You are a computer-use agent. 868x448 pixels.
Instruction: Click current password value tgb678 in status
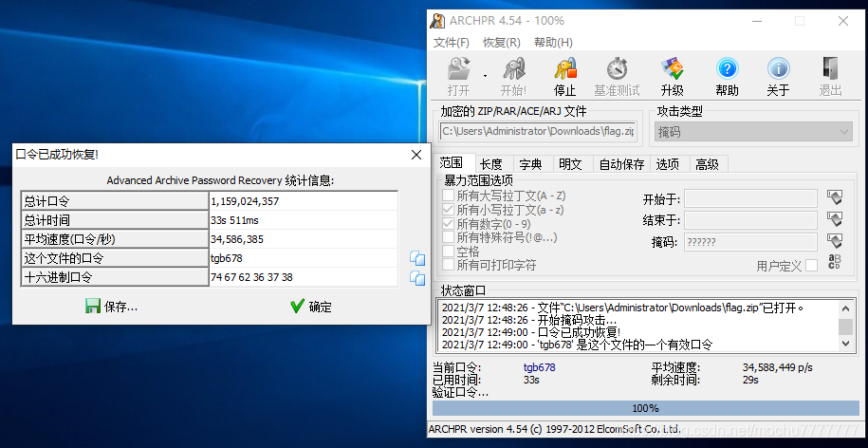coord(539,367)
